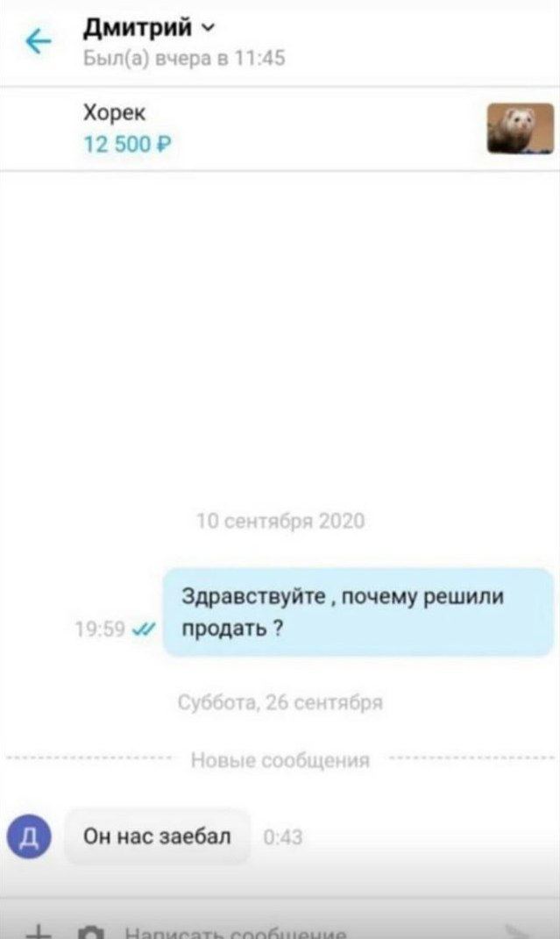
Task: Tap the 0:43 message timestamp
Action: point(283,837)
